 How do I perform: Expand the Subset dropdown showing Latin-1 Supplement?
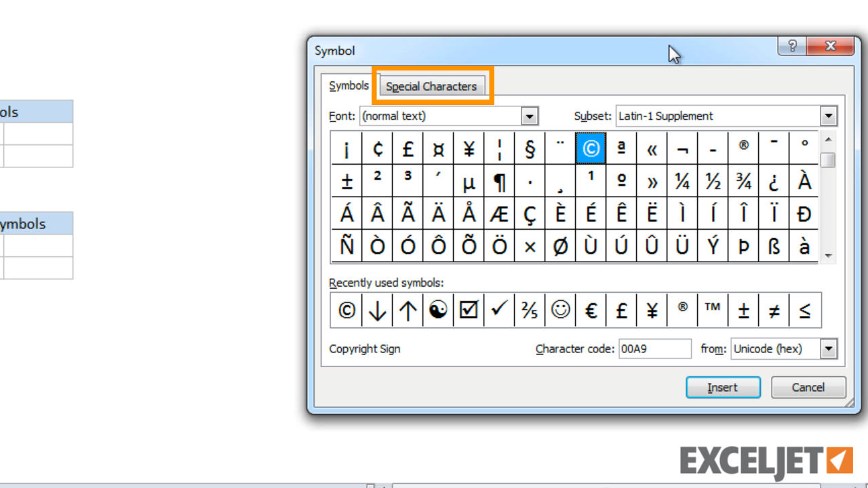(829, 117)
